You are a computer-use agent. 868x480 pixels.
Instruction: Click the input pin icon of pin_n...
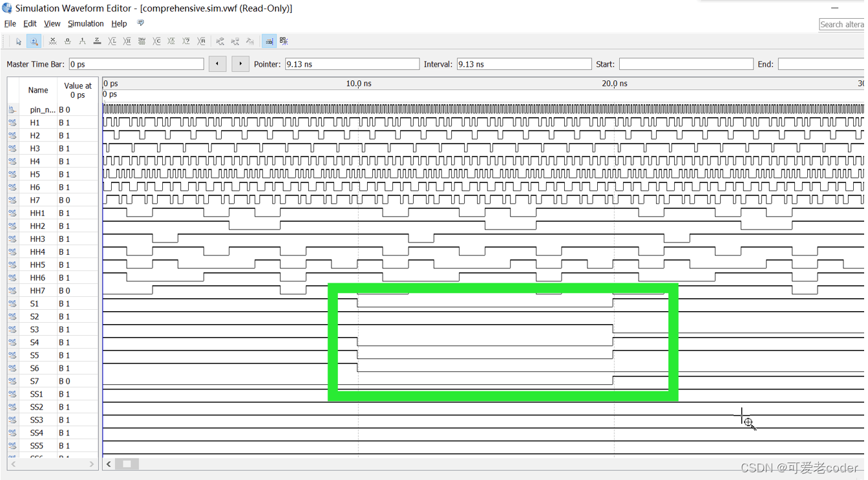pos(12,109)
